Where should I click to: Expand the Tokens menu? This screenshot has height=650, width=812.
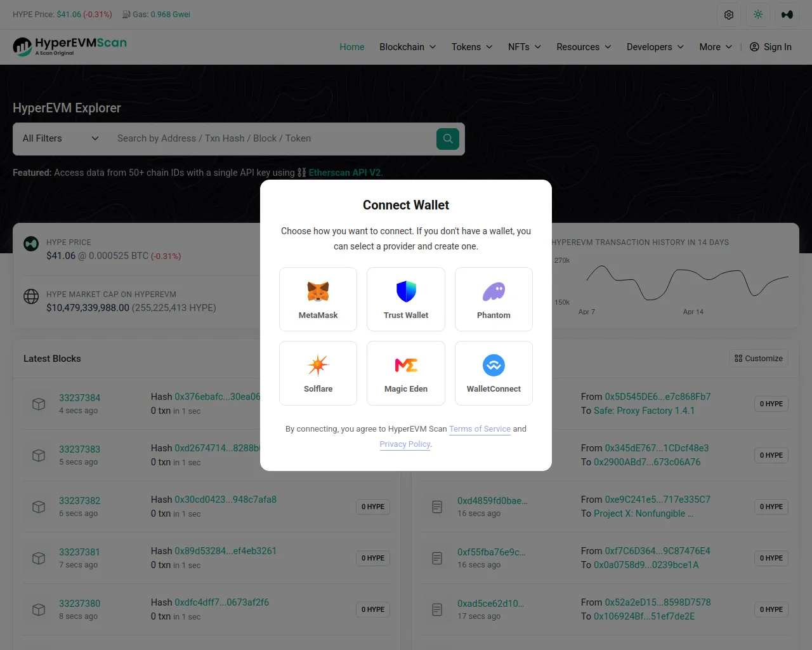pos(472,47)
